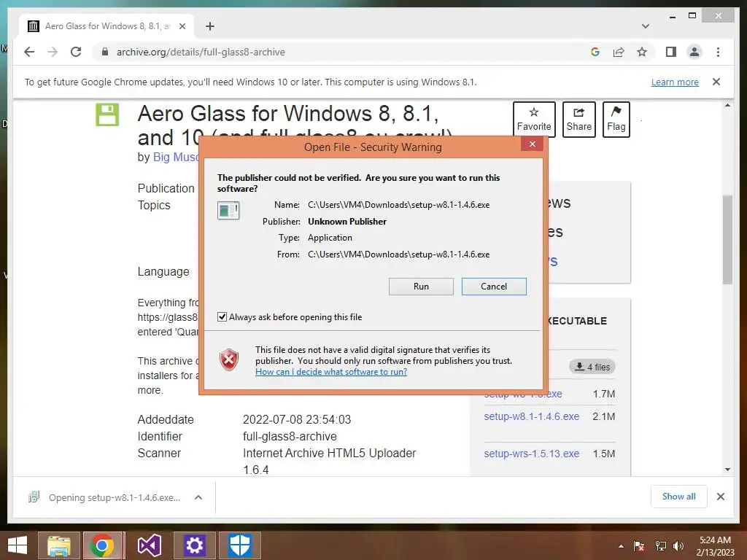The image size is (747, 560).
Task: Close the Aero Glass tab
Action: (182, 26)
